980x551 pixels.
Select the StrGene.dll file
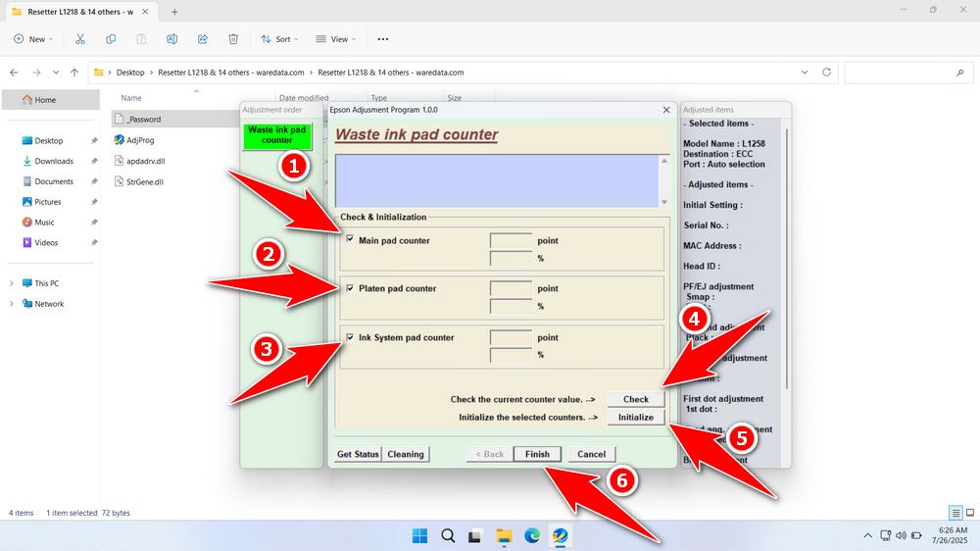tap(144, 182)
